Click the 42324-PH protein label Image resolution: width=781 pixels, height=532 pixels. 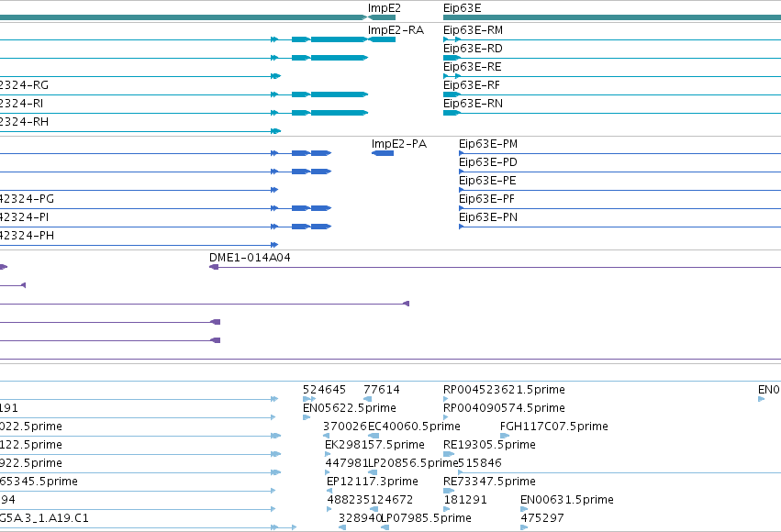pos(27,236)
